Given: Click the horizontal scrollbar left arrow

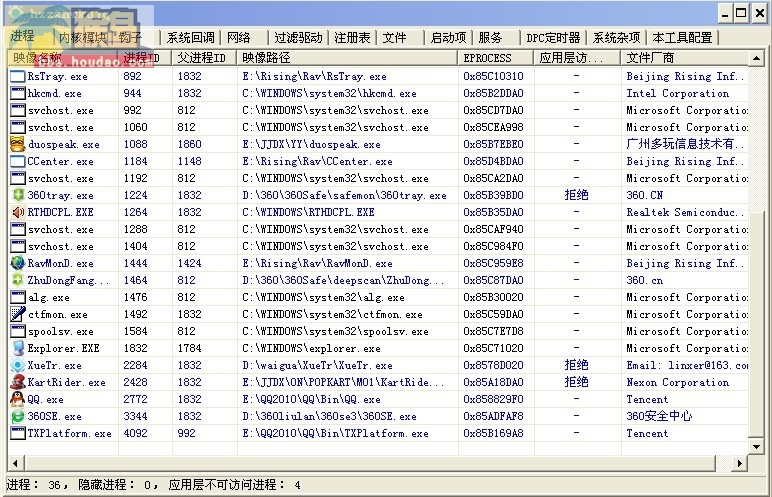Looking at the screenshot, I should pos(15,464).
